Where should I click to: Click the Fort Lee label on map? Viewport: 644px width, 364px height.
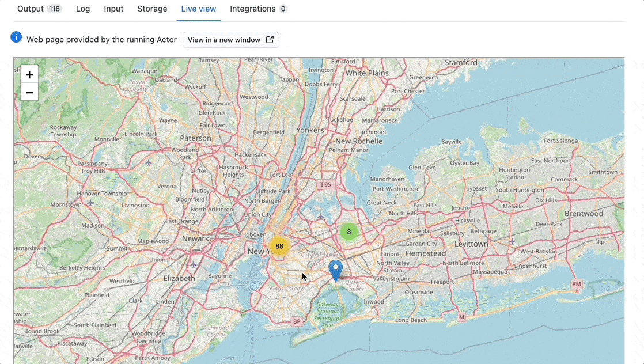(x=281, y=175)
